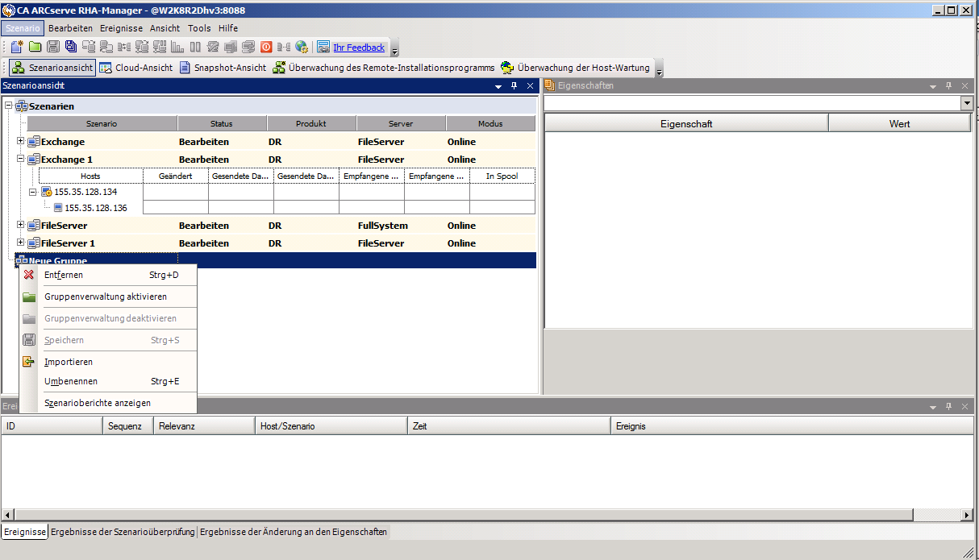Click the save all toolbar icon
The width and height of the screenshot is (979, 560).
[x=71, y=47]
